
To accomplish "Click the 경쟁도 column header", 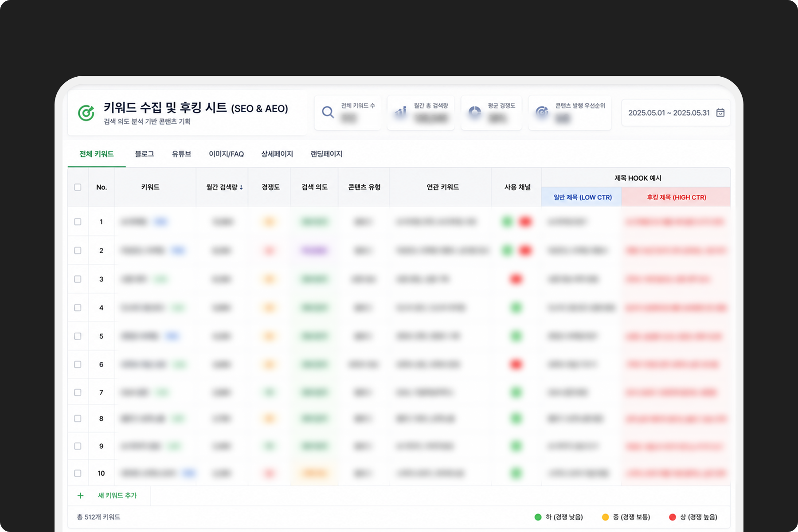I will click(x=270, y=187).
